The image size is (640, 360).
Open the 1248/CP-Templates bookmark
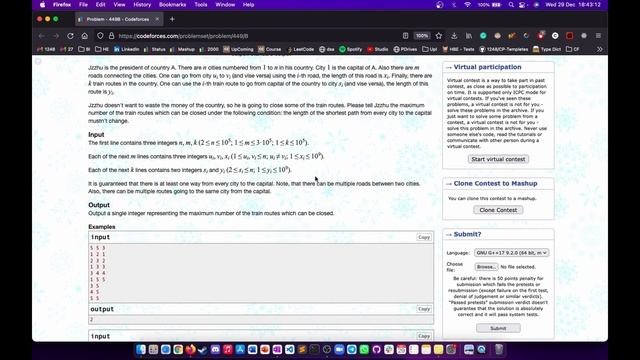point(504,49)
